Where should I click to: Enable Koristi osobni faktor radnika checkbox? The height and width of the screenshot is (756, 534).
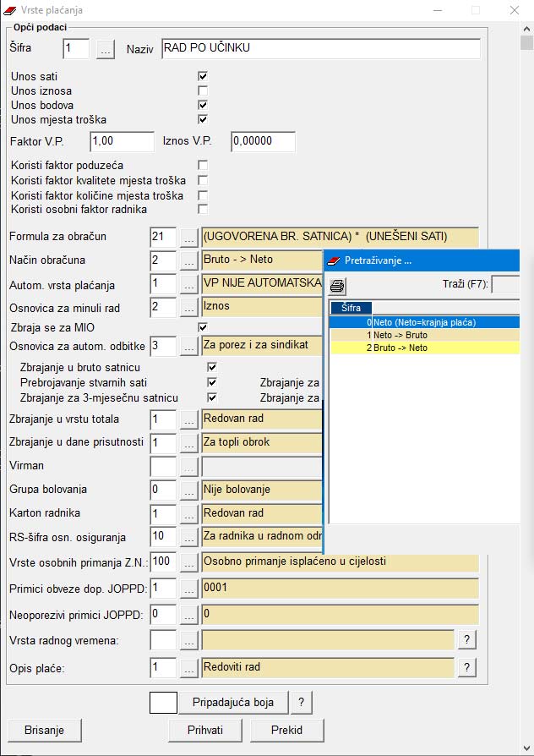[203, 209]
